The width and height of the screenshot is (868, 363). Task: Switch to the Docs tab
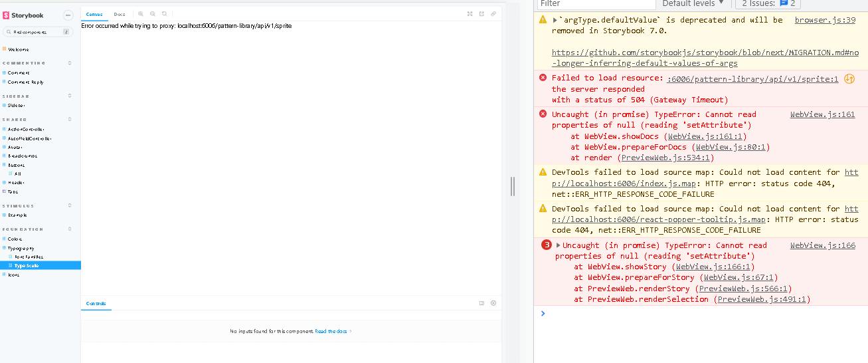pyautogui.click(x=119, y=14)
